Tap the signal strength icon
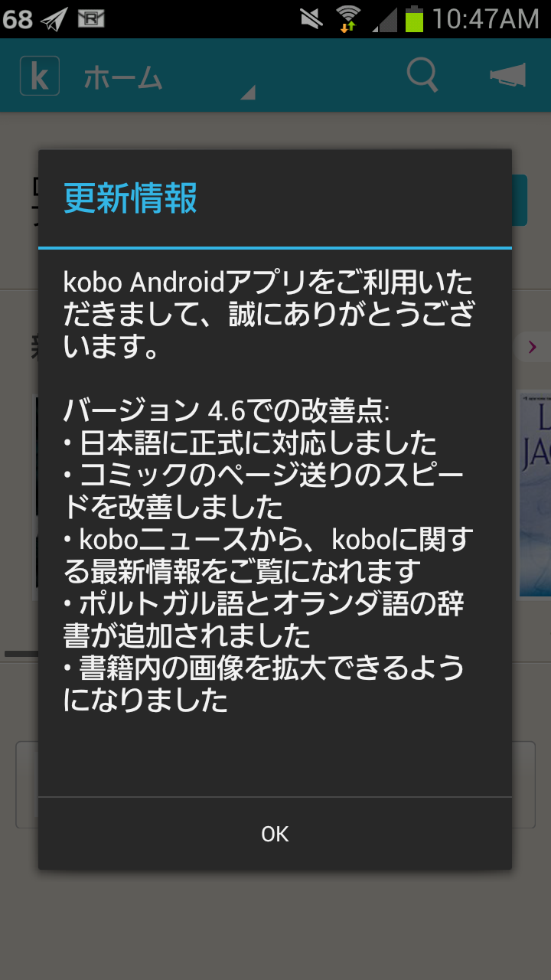The image size is (551, 980). pyautogui.click(x=385, y=19)
